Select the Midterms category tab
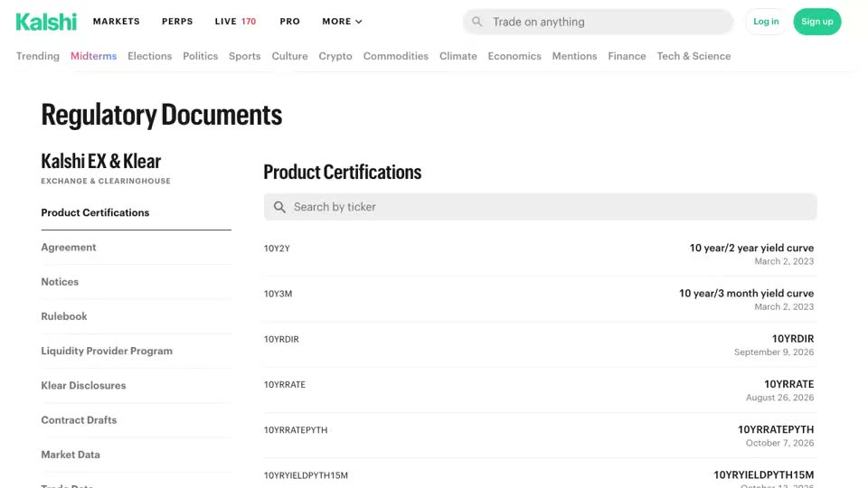The height and width of the screenshot is (488, 868). point(93,56)
